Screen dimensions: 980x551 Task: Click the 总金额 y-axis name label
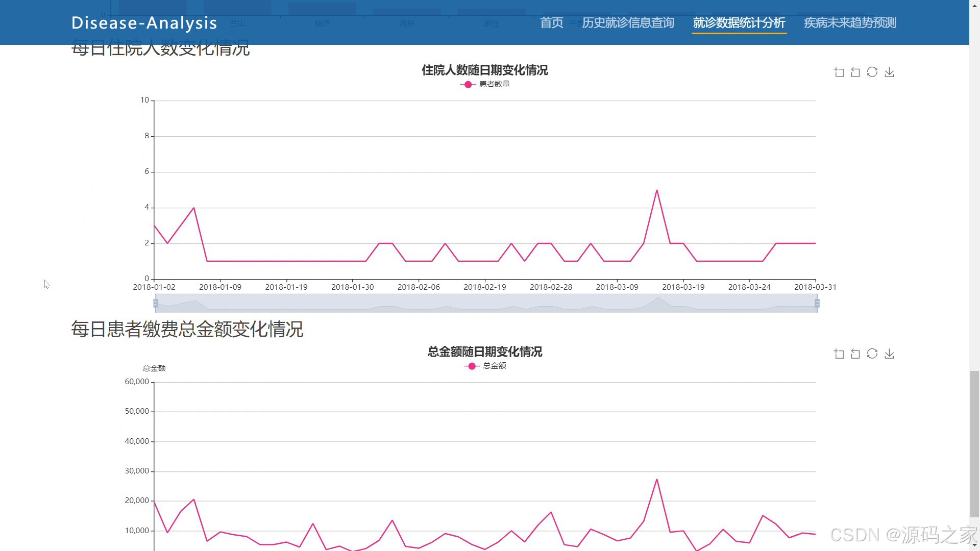pos(154,368)
